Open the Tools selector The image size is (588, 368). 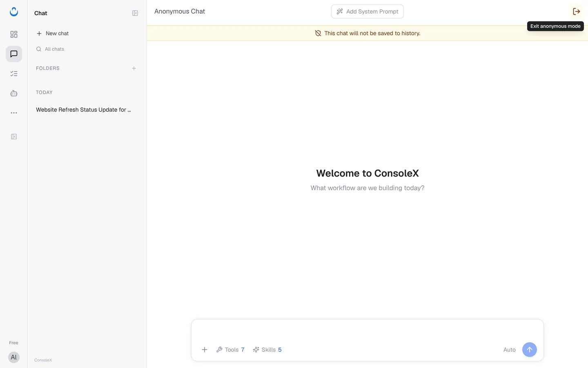[x=230, y=350]
